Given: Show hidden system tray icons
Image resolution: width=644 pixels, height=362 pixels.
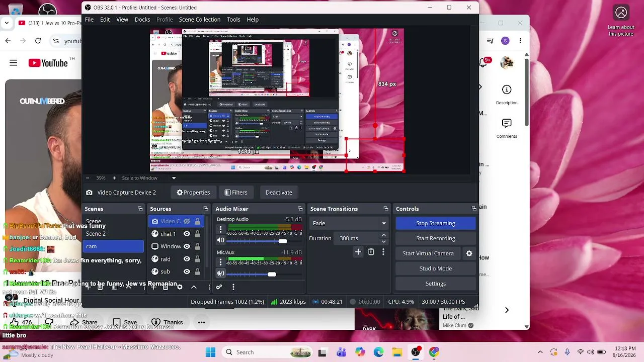Looking at the screenshot, I should click(x=540, y=352).
